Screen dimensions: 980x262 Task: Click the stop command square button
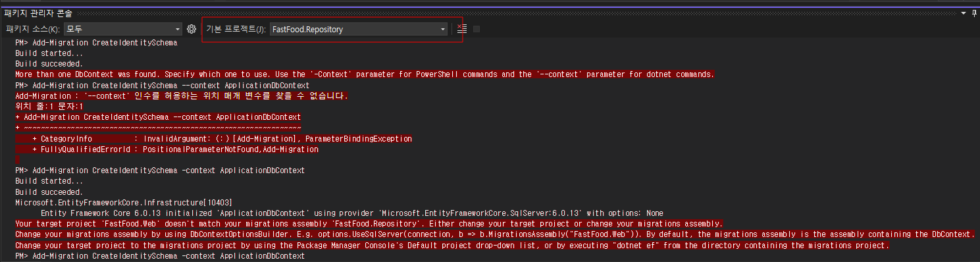point(477,29)
